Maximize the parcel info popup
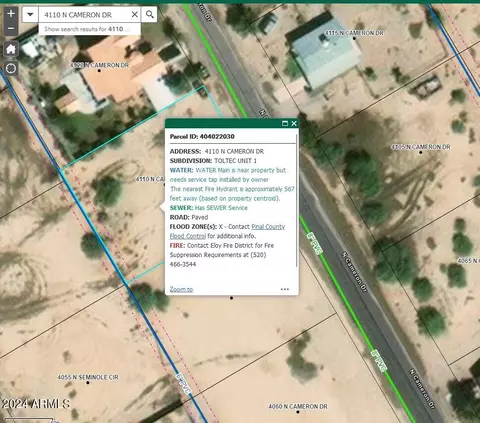The image size is (480, 423). click(285, 124)
